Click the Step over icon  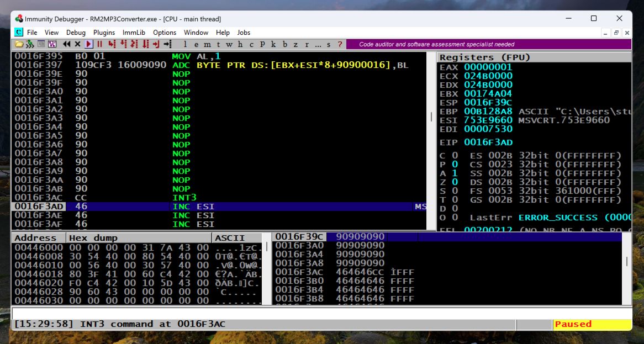(123, 44)
